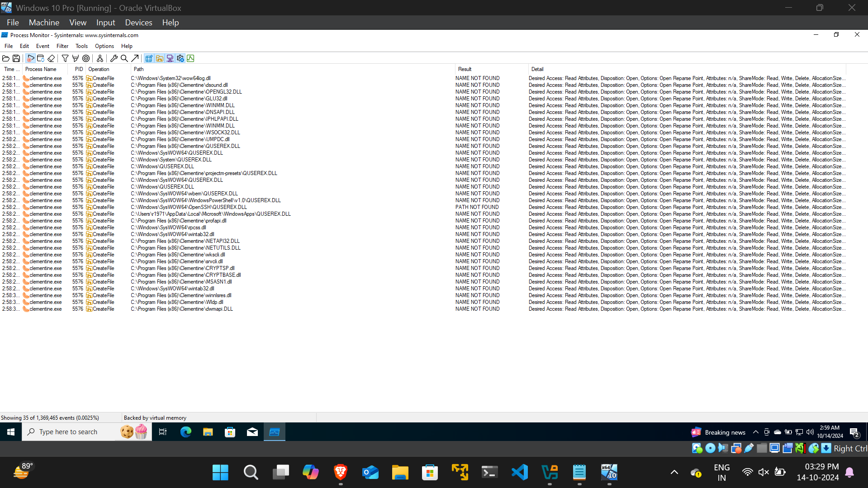Expand hidden tray icons in Windows 10 taskbar
The width and height of the screenshot is (868, 488).
(x=755, y=432)
